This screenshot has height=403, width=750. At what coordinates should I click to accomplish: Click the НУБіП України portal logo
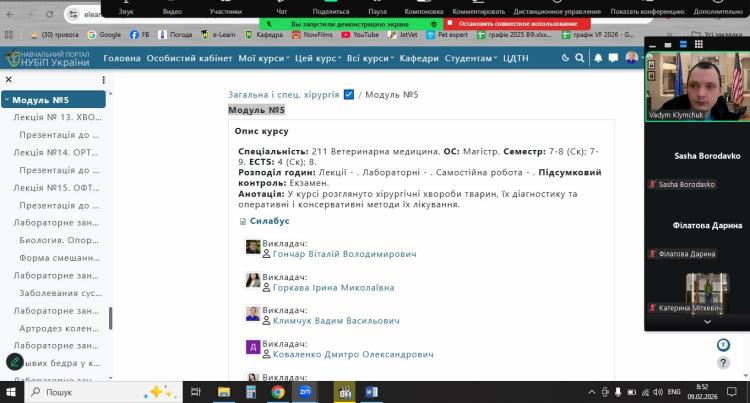pos(48,58)
